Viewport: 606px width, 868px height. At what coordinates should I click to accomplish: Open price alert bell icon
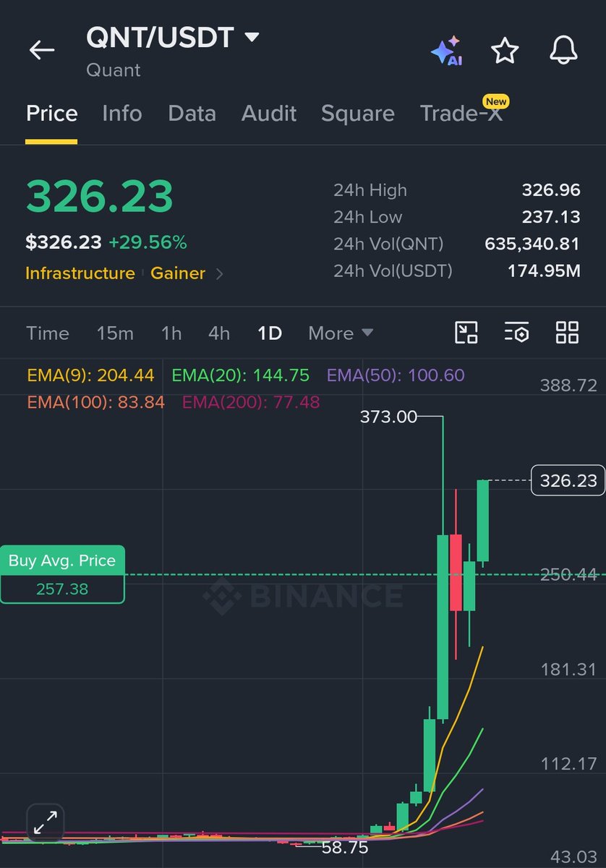coord(563,51)
